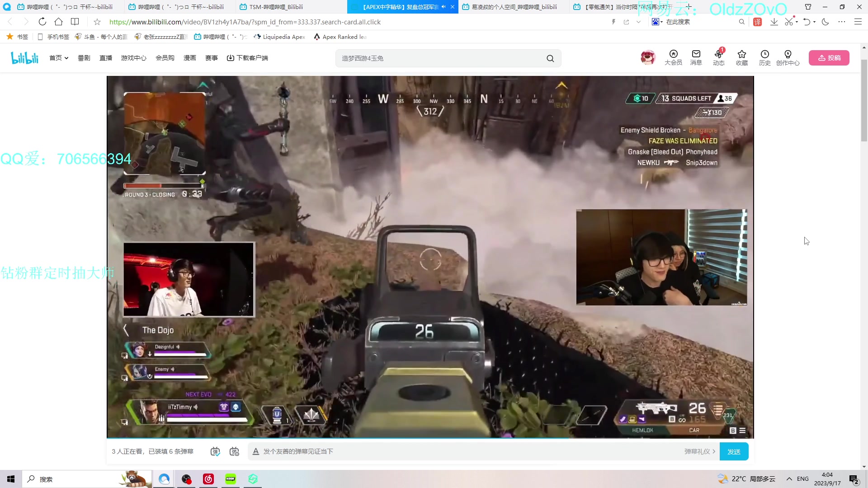This screenshot has height=488, width=868.
Task: Open 历史 watch history icon
Action: pyautogui.click(x=765, y=58)
